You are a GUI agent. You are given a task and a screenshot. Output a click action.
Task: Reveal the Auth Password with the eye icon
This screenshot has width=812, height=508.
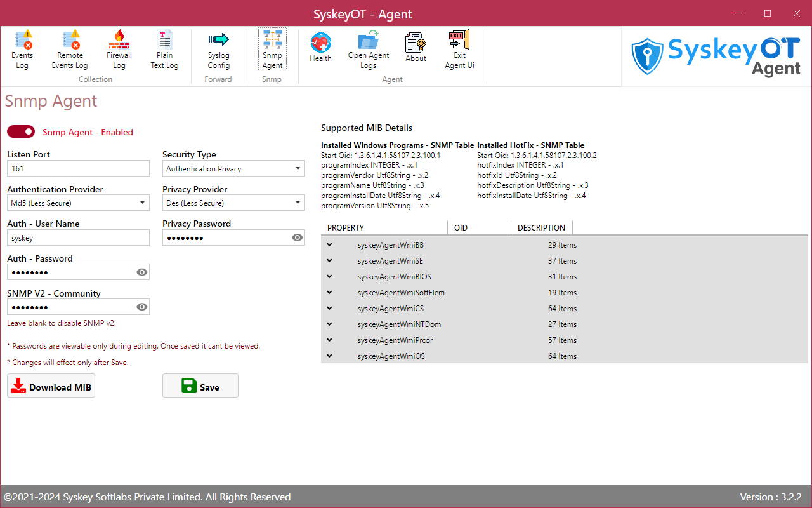141,272
